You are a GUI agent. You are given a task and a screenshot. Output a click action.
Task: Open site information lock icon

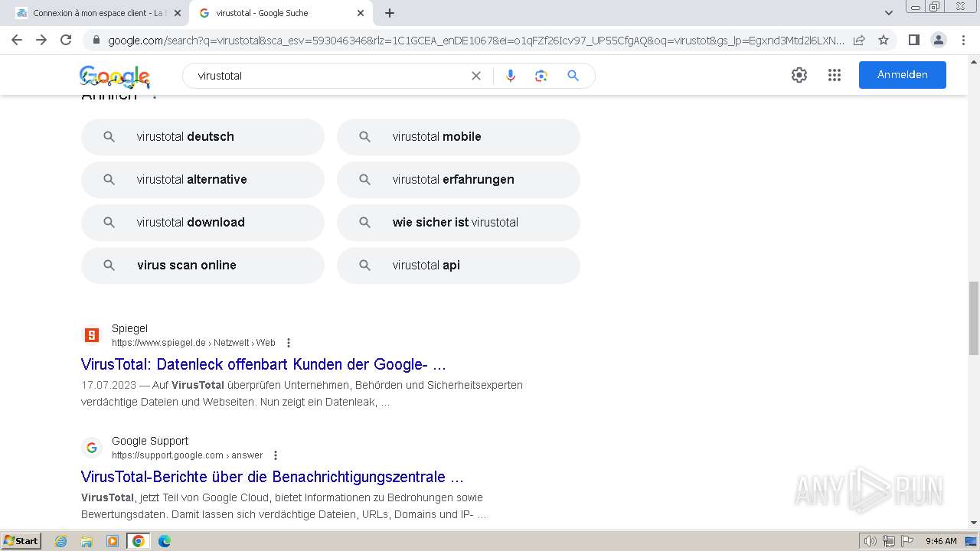(96, 40)
